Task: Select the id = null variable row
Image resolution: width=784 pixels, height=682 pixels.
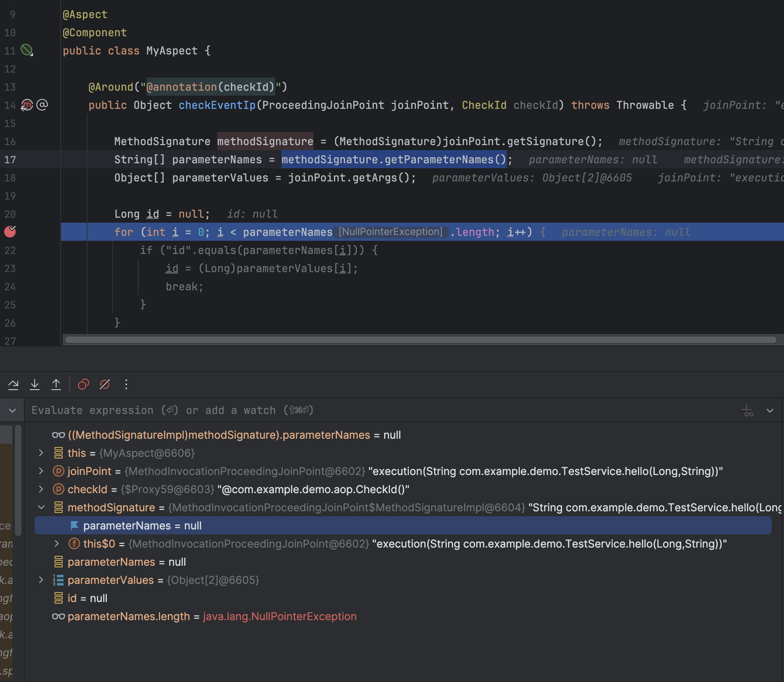Action: click(87, 598)
